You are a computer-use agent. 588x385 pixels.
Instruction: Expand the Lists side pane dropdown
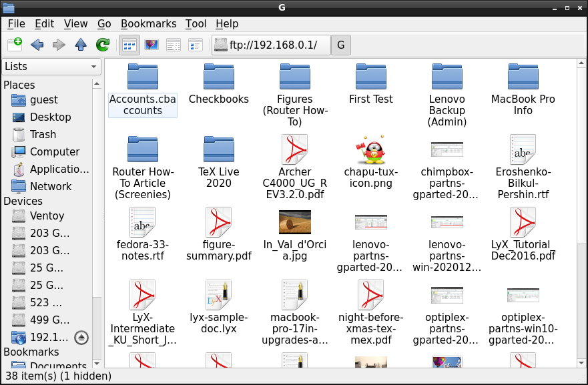click(x=52, y=67)
